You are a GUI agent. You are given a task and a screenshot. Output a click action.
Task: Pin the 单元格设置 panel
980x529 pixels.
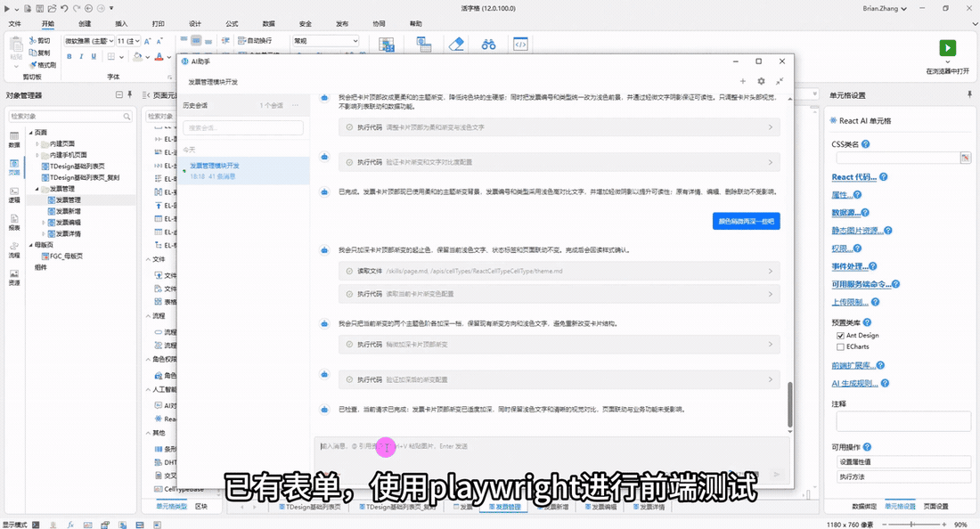(x=969, y=95)
